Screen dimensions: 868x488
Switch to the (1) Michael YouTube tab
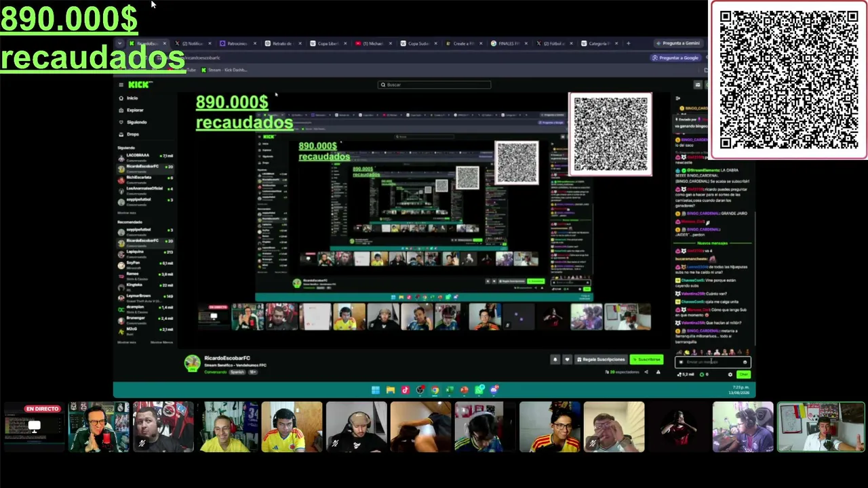373,43
